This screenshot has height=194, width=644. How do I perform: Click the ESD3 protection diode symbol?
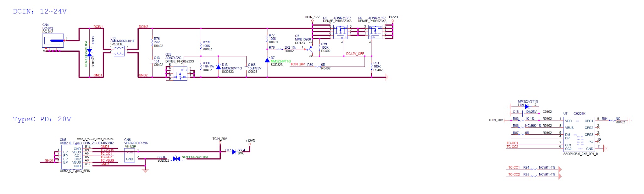pyautogui.click(x=89, y=52)
